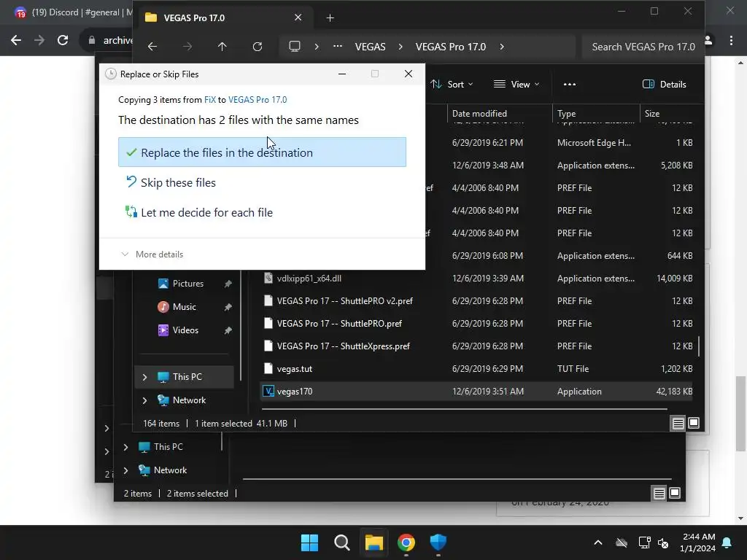The image size is (747, 560).
Task: Show hidden system tray icons
Action: [x=598, y=542]
